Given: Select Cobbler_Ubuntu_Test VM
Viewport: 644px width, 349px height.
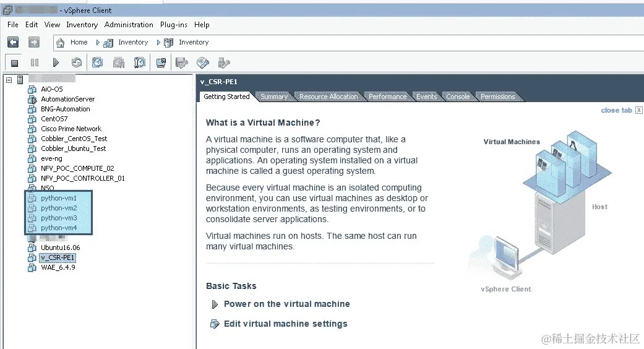Looking at the screenshot, I should tap(74, 149).
